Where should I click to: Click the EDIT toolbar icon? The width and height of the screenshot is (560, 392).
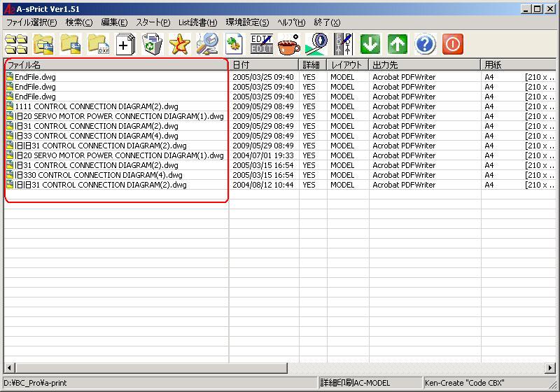point(261,44)
